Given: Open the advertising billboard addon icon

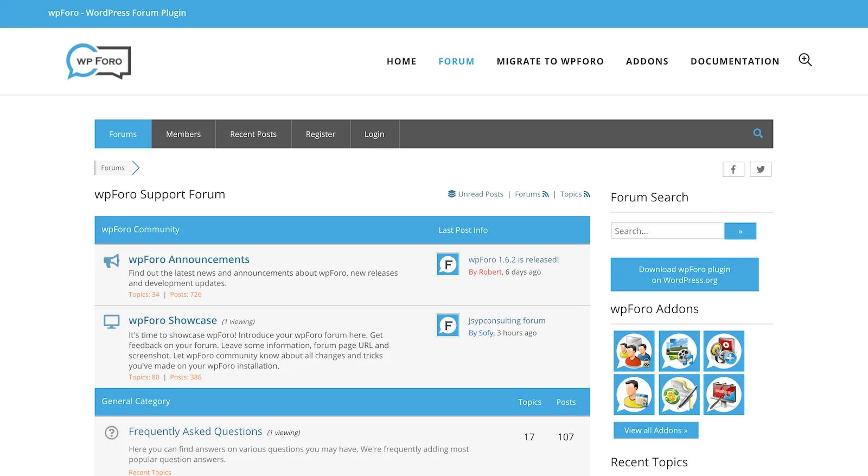Looking at the screenshot, I should [724, 395].
